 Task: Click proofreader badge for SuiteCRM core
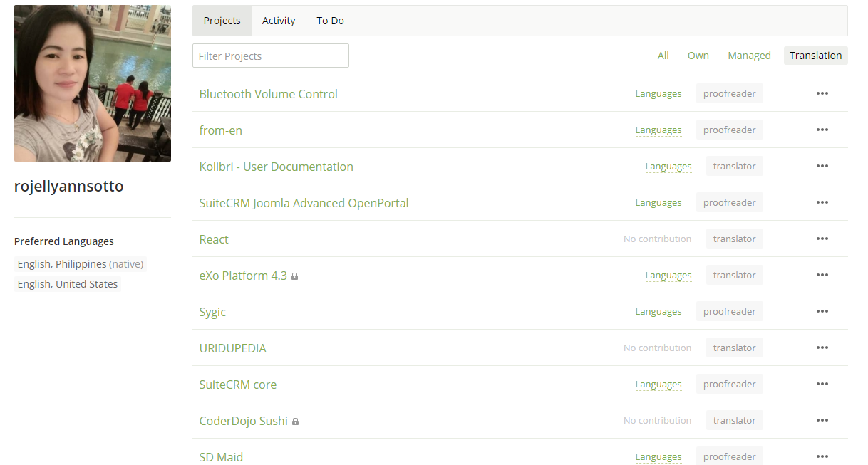pyautogui.click(x=730, y=384)
